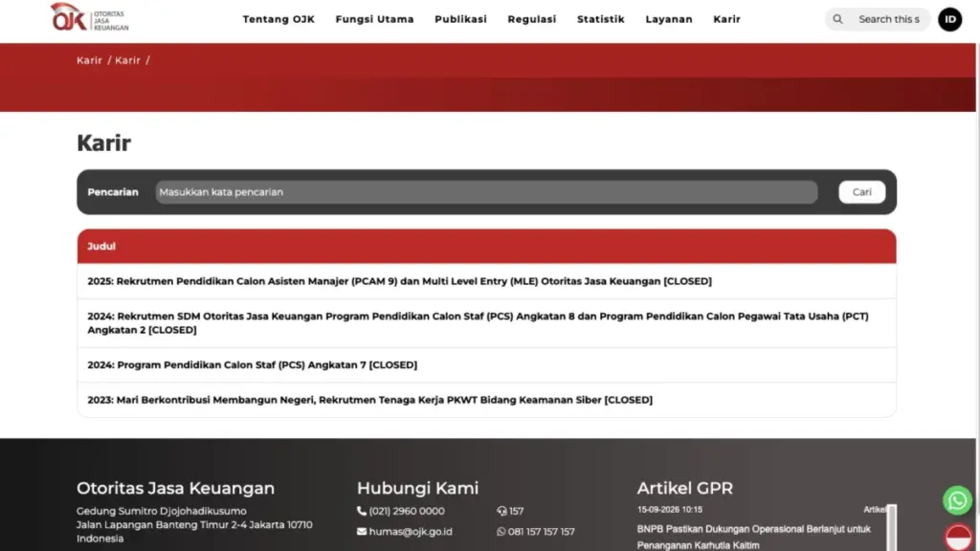Click the Pencarian label
Viewport: 980px width, 551px height.
113,191
